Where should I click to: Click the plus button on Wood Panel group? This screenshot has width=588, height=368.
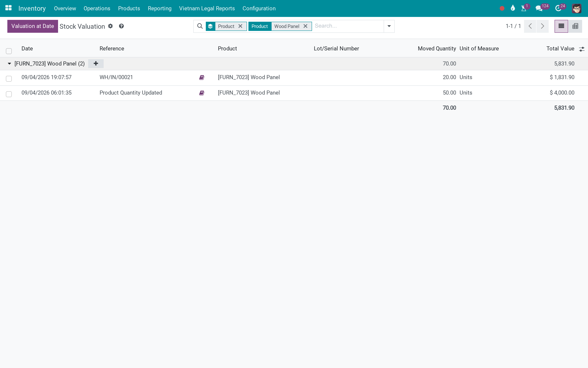click(96, 63)
